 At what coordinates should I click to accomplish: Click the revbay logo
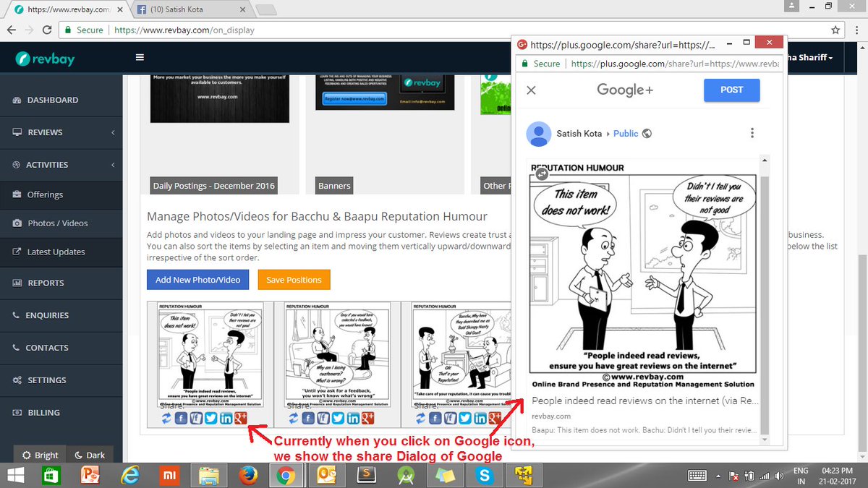pyautogui.click(x=45, y=60)
